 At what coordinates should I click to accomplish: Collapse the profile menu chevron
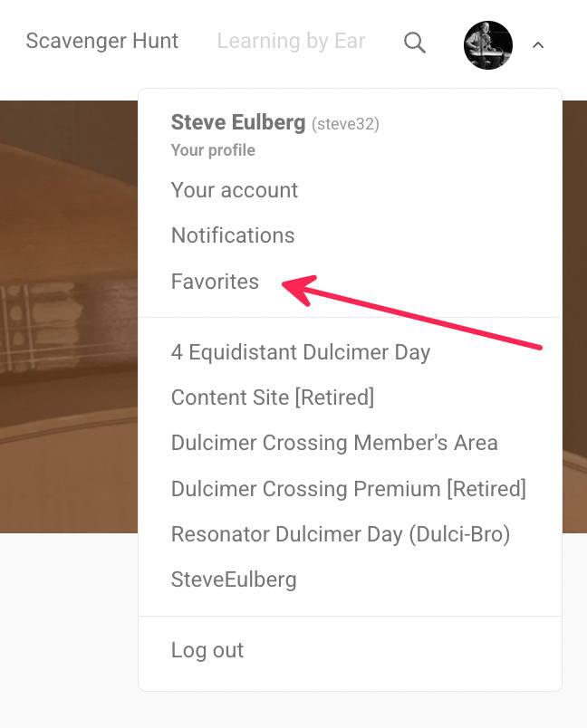[x=538, y=44]
